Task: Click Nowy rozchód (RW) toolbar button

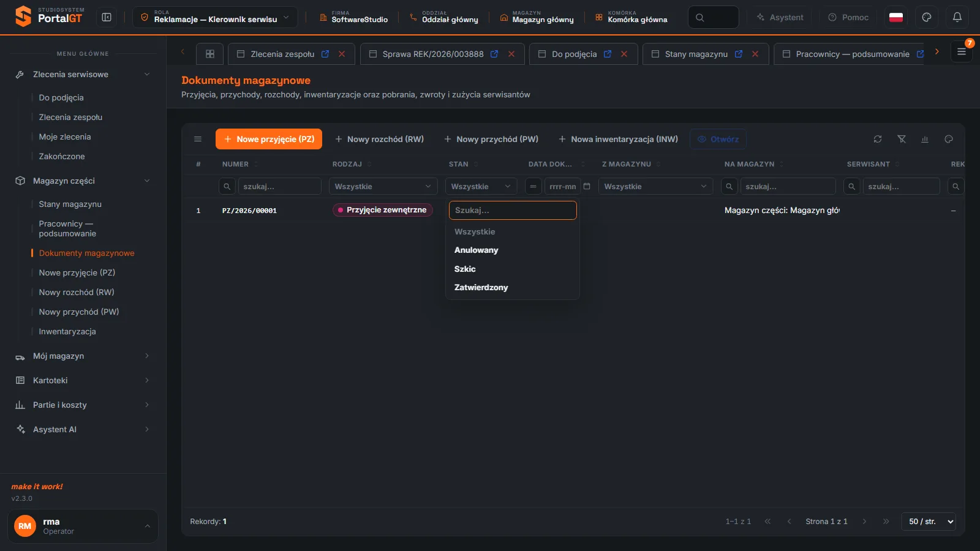Action: [380, 139]
